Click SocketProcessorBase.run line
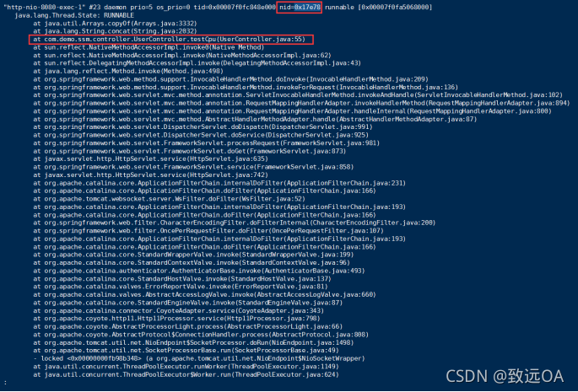 (x=186, y=351)
